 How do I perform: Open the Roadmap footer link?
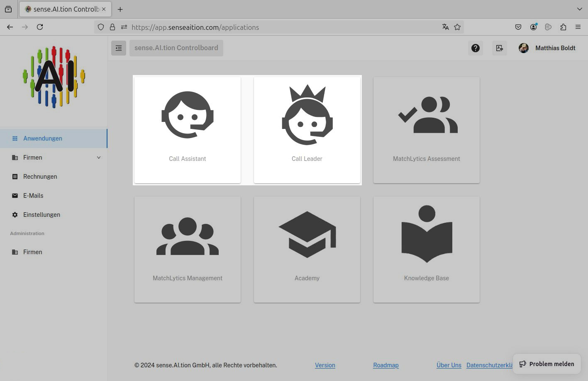tap(386, 365)
